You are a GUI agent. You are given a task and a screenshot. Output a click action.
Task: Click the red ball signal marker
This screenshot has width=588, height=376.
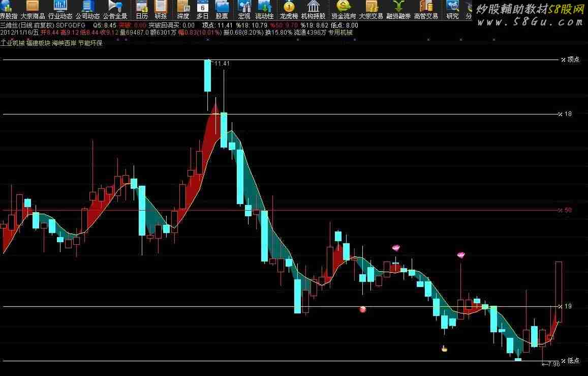tap(363, 309)
